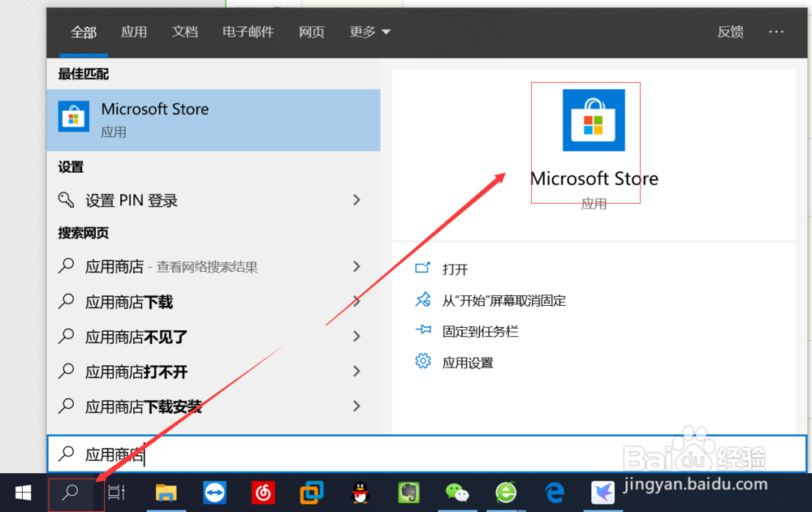812x512 pixels.
Task: Click the large Microsoft Store app icon
Action: pyautogui.click(x=594, y=120)
